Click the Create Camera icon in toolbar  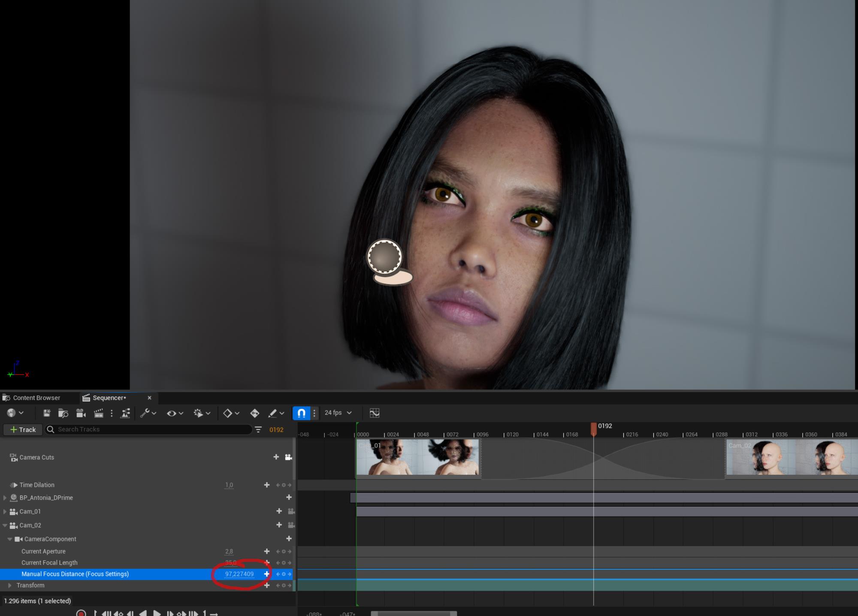(x=81, y=413)
